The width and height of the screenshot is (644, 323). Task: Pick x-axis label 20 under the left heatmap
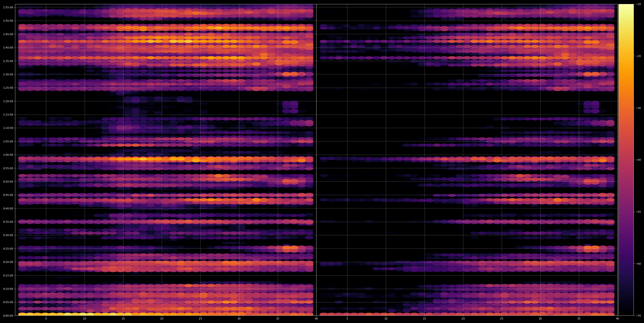(162, 319)
